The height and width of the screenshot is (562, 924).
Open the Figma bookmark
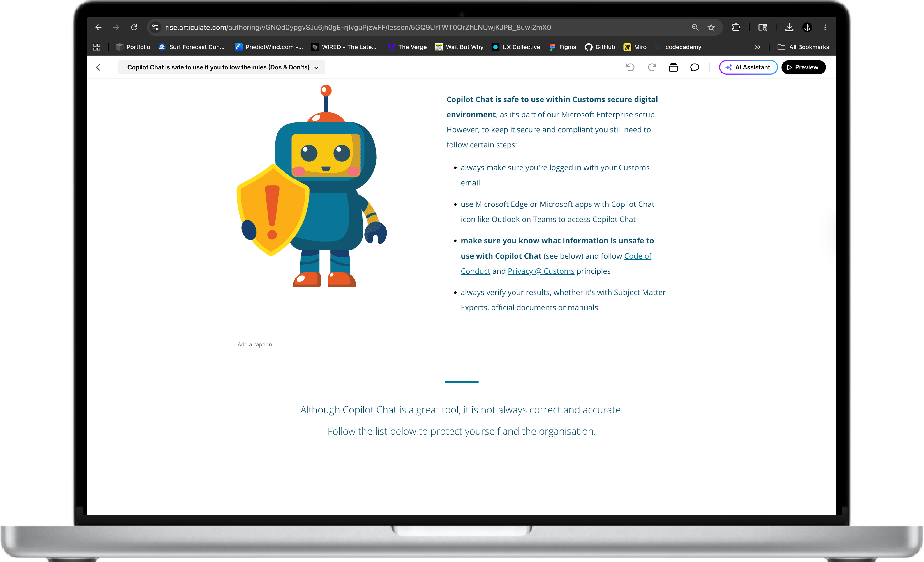pos(563,47)
